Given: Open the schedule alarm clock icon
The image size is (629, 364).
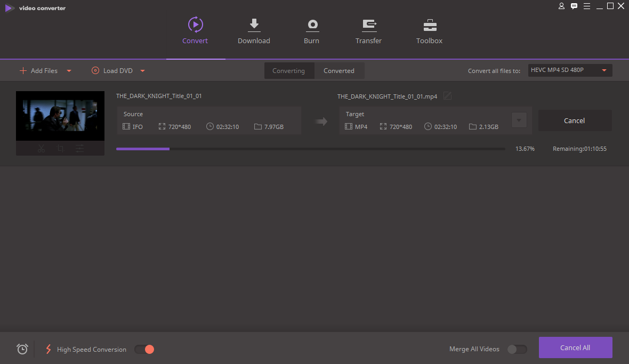Looking at the screenshot, I should [x=22, y=349].
